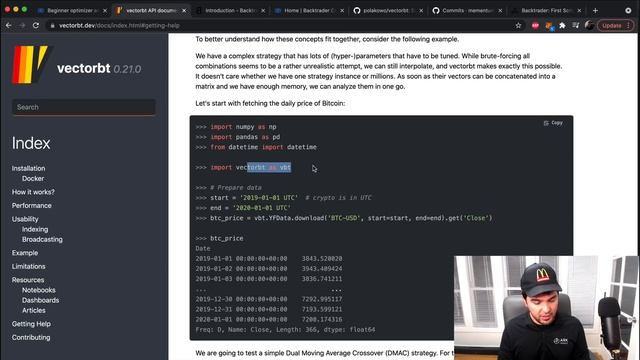Click the start = '2019-01-01 UTC' line
The width and height of the screenshot is (640, 360).
tap(283, 198)
